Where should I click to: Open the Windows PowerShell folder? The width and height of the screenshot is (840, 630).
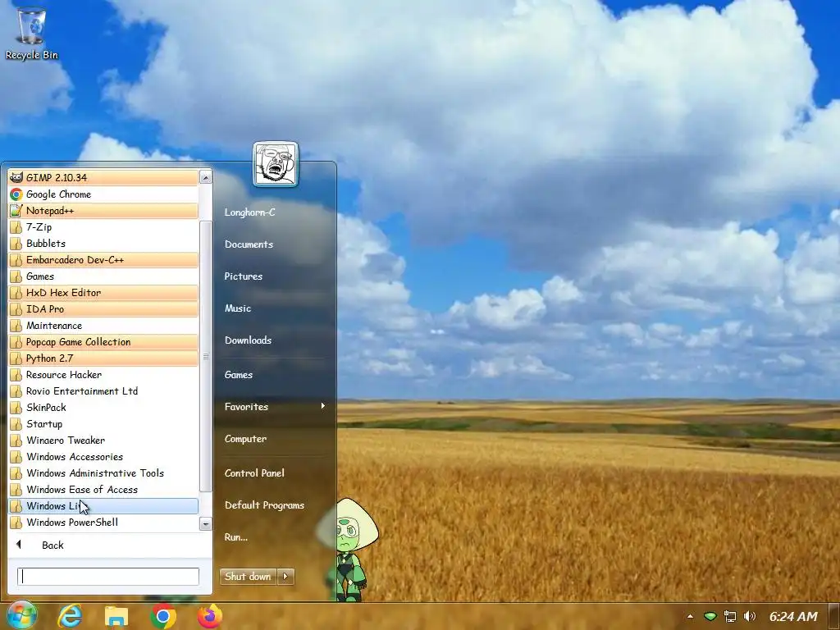103,523
